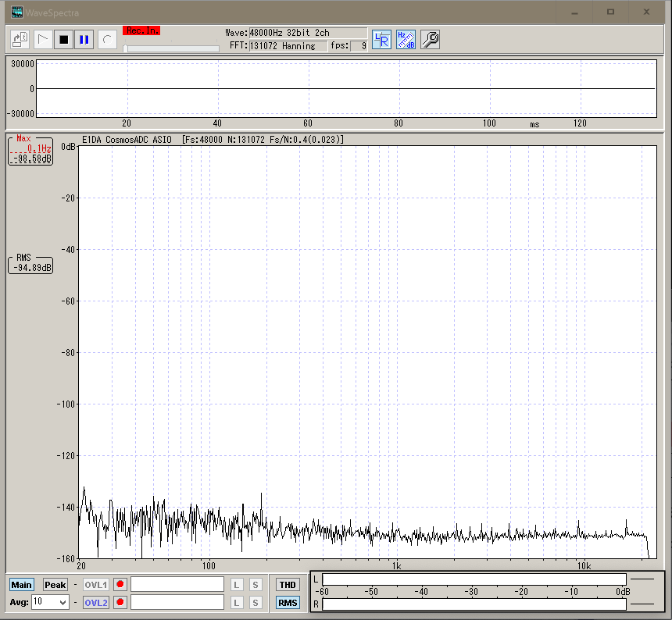Close the WaveSpectra window
Viewport: 672px width, 620px height.
pos(647,12)
